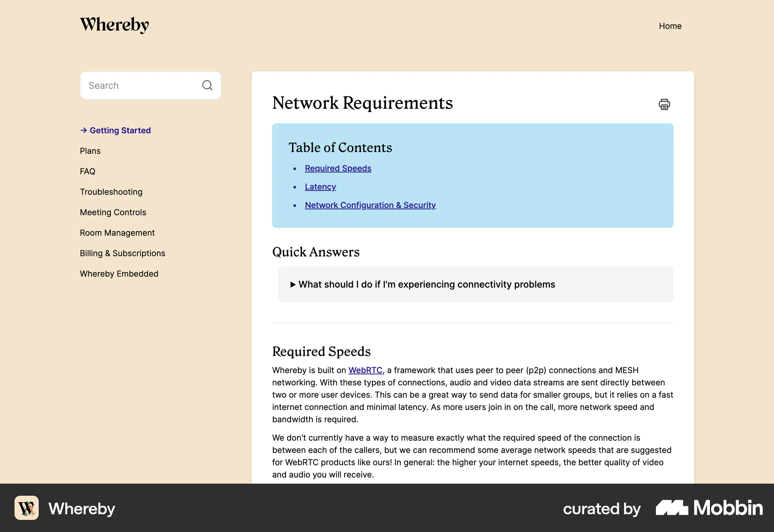
Task: Select Home in the top navigation
Action: point(670,26)
